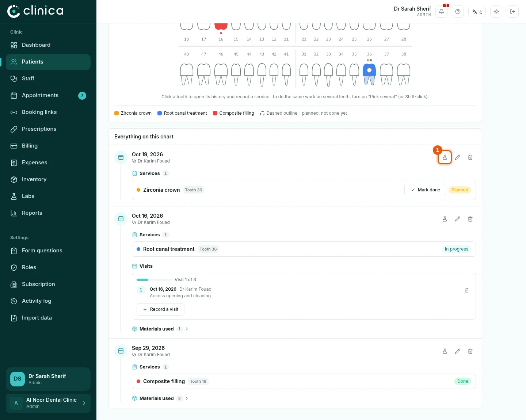The width and height of the screenshot is (526, 420).
Task: Open Composite filling service row
Action: click(304, 381)
